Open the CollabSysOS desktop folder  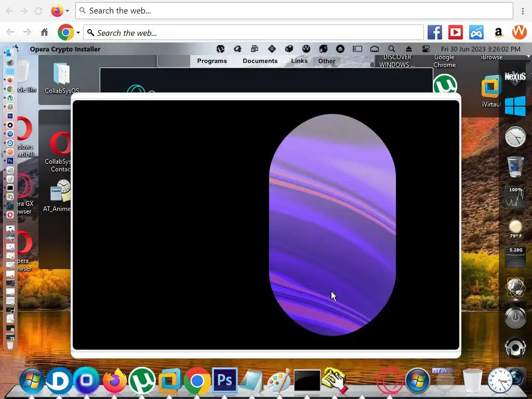[62, 78]
